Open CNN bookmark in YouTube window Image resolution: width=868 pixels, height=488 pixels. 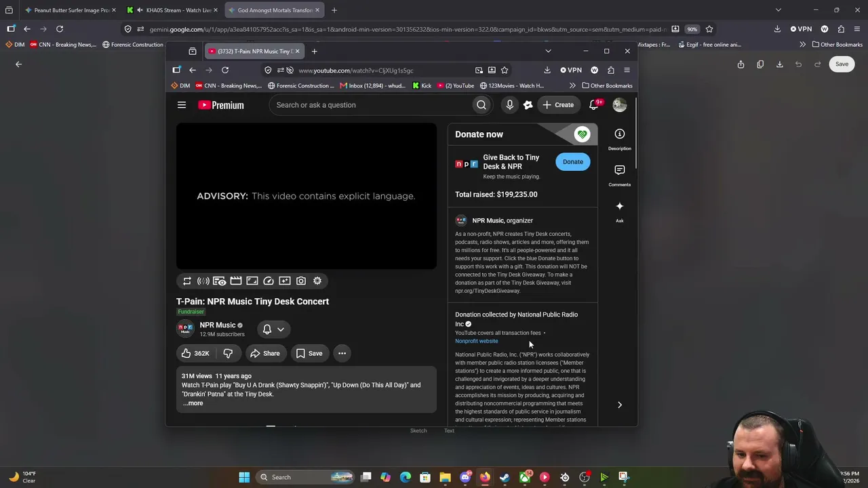pyautogui.click(x=229, y=86)
